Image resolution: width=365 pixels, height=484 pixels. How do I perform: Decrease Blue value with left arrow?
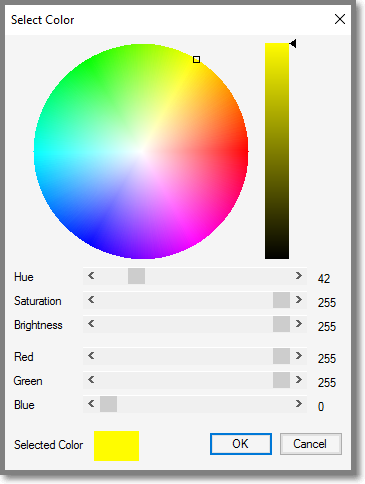point(91,404)
